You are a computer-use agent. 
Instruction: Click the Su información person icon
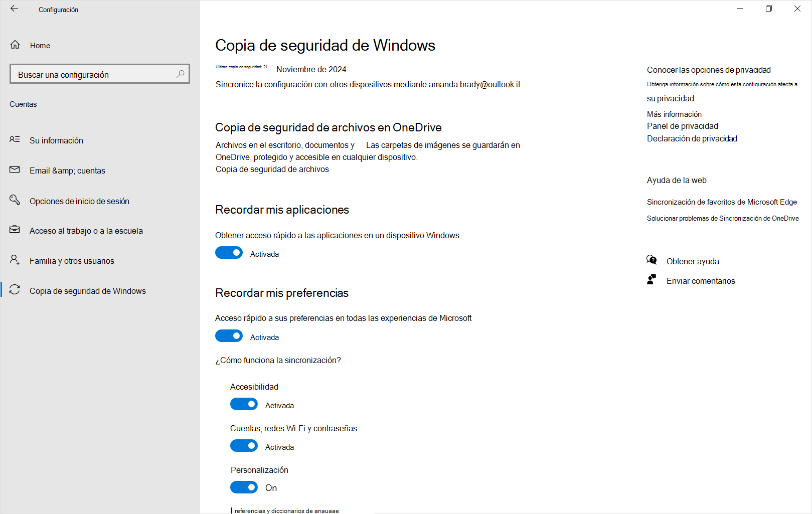pyautogui.click(x=15, y=139)
